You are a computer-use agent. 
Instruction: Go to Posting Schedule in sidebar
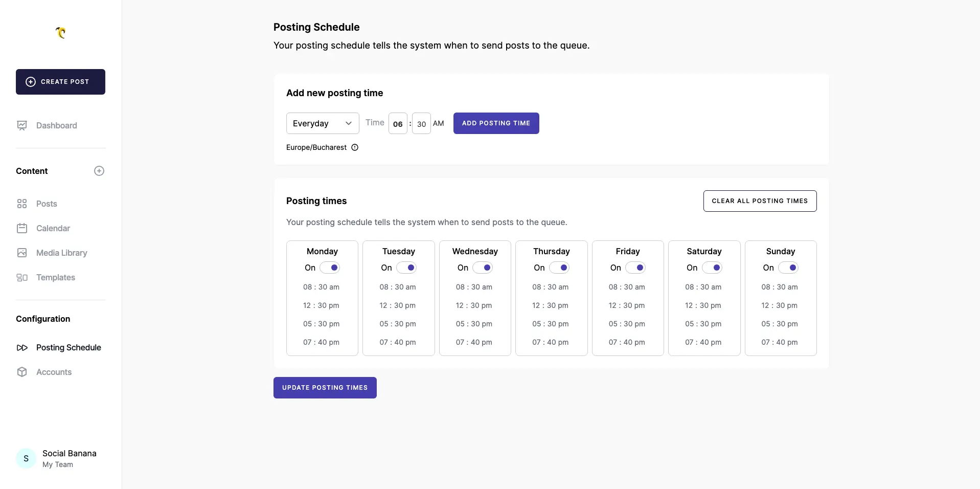click(x=69, y=347)
